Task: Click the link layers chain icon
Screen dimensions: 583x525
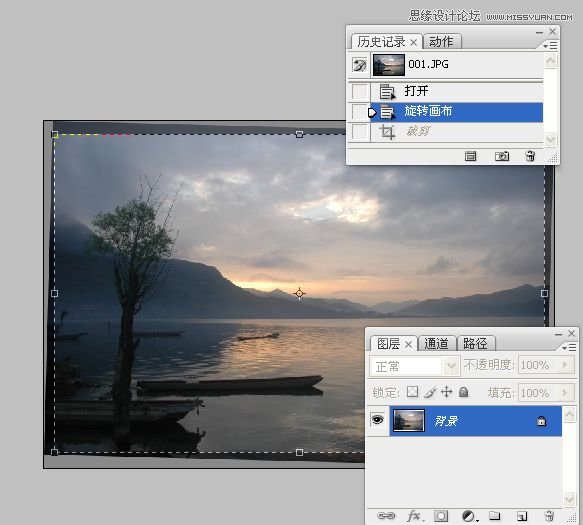Action: coord(386,516)
